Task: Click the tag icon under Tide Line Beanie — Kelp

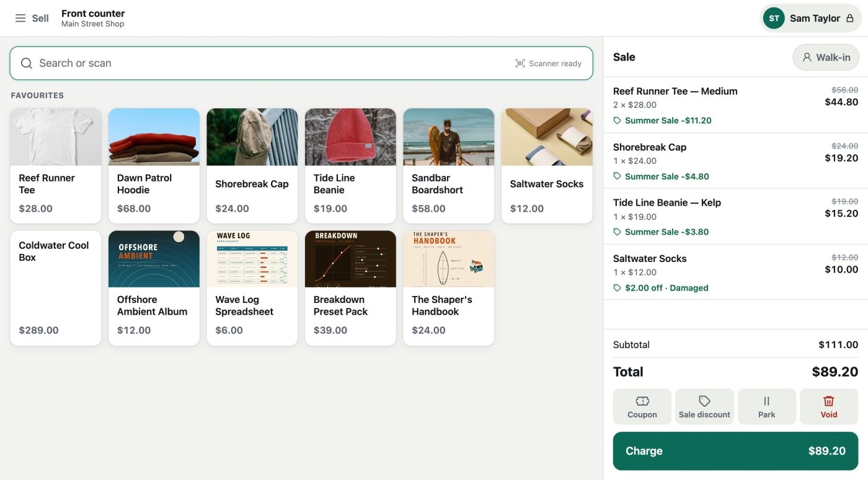Action: point(617,232)
